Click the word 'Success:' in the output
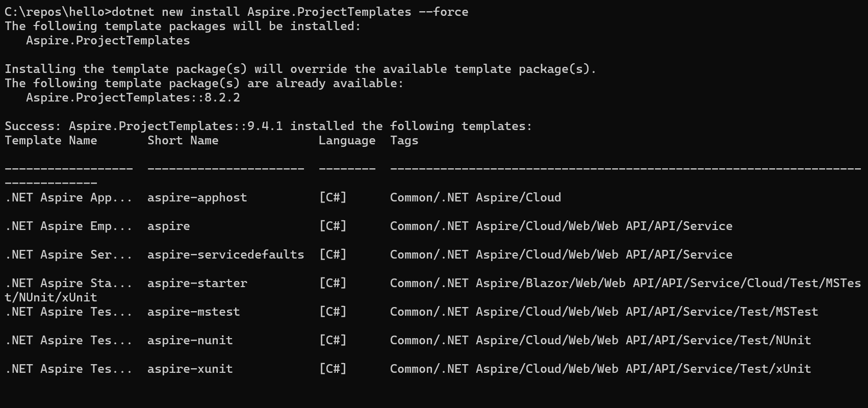868x408 pixels. point(33,126)
